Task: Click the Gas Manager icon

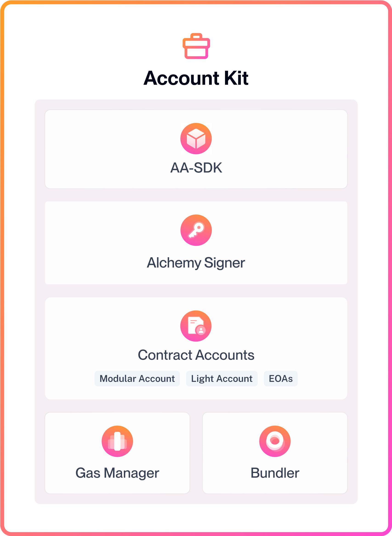Action: (x=117, y=441)
